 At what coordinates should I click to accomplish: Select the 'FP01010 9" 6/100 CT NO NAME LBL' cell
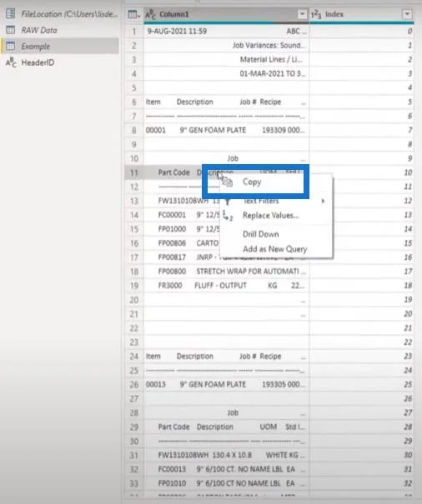226,484
